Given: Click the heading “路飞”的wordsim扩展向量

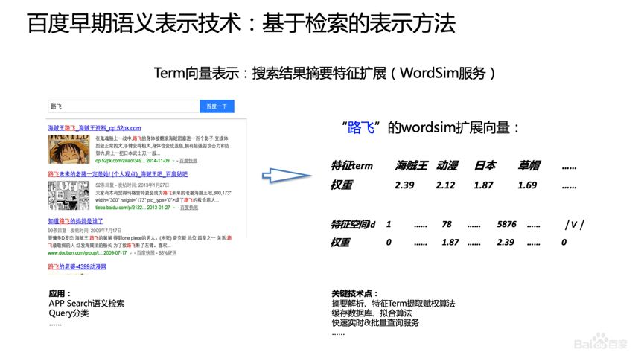Looking at the screenshot, I should [430, 128].
